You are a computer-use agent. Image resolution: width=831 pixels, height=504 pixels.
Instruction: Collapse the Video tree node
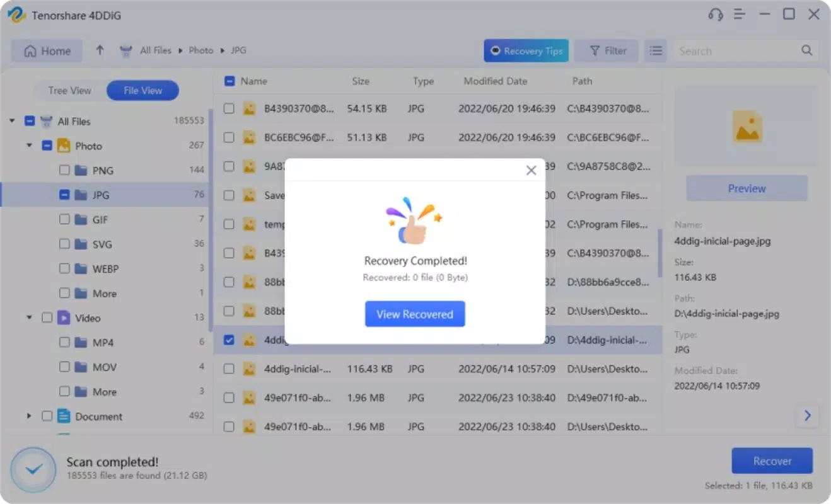tap(28, 318)
